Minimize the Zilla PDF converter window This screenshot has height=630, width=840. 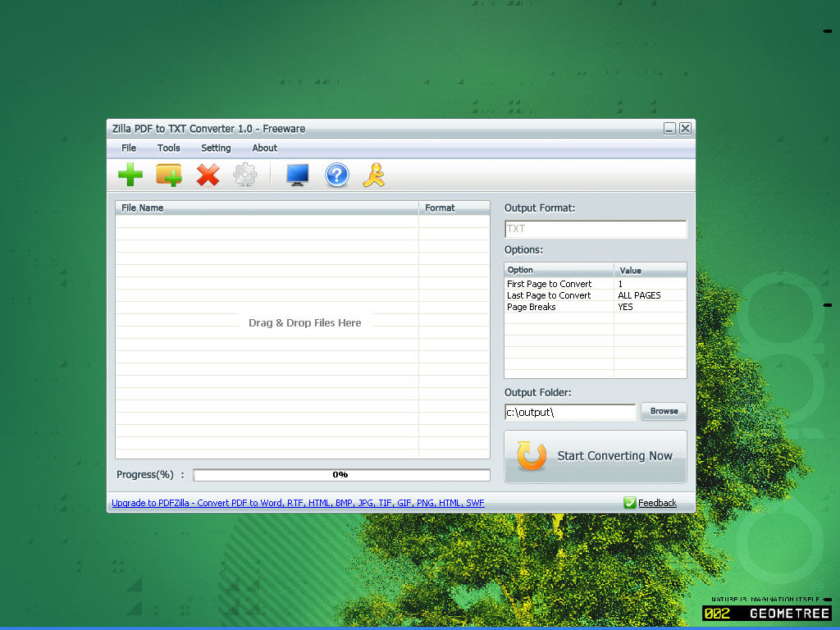[x=669, y=129]
